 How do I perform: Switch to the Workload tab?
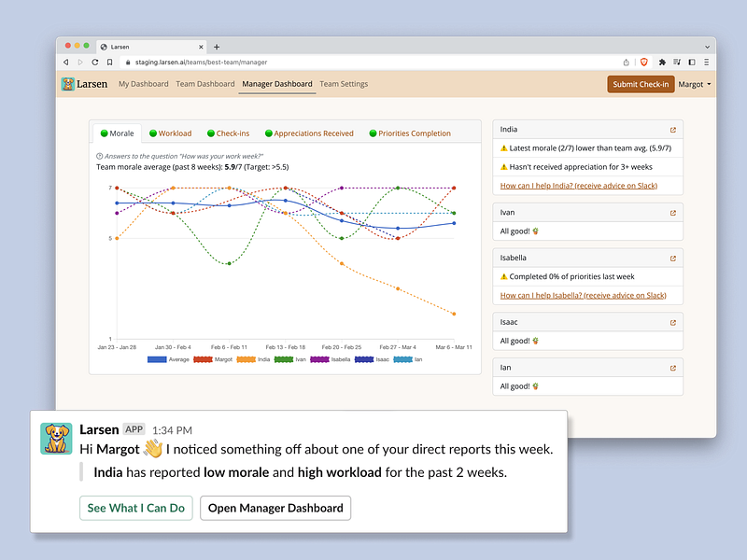pyautogui.click(x=171, y=133)
